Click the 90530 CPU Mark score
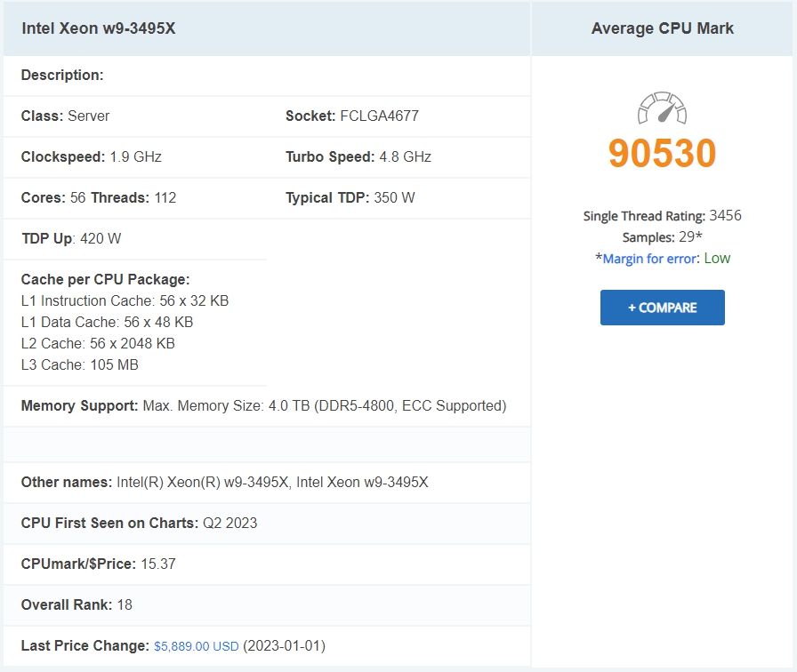Image resolution: width=797 pixels, height=672 pixels. click(663, 153)
